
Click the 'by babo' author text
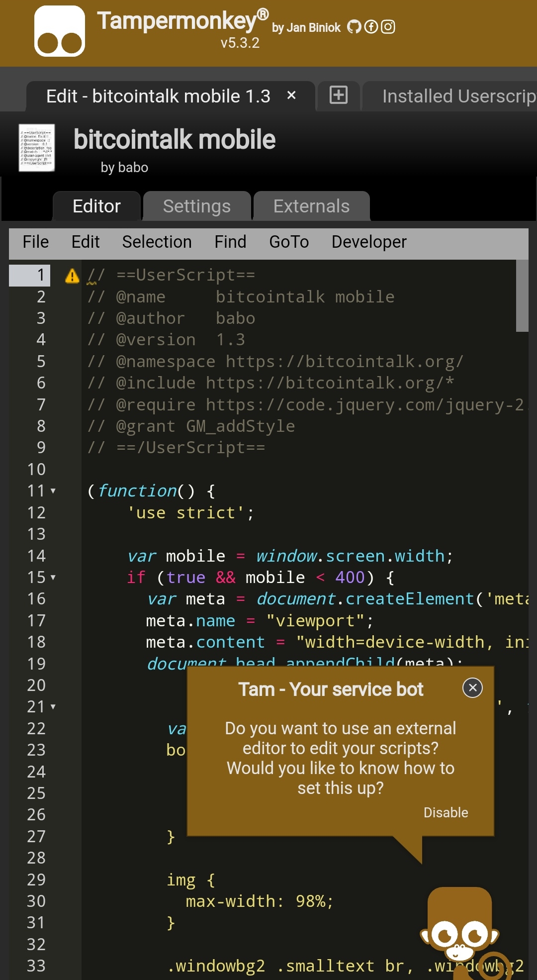click(124, 167)
